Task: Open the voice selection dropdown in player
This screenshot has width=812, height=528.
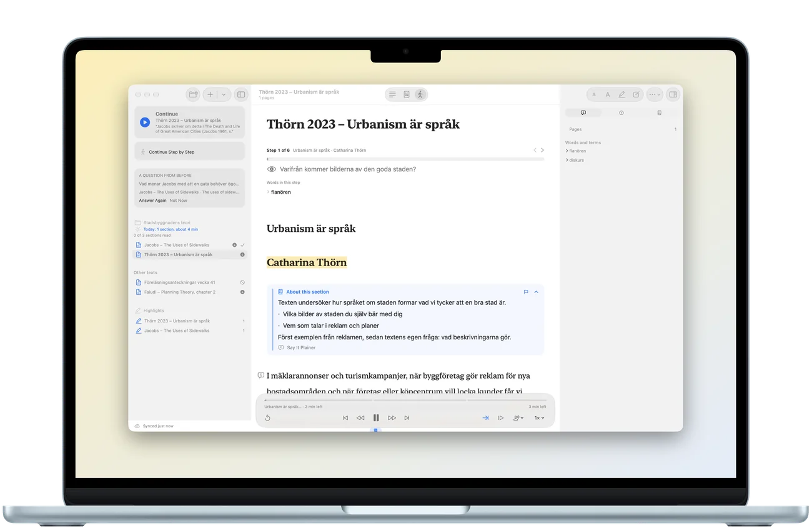Action: click(518, 418)
